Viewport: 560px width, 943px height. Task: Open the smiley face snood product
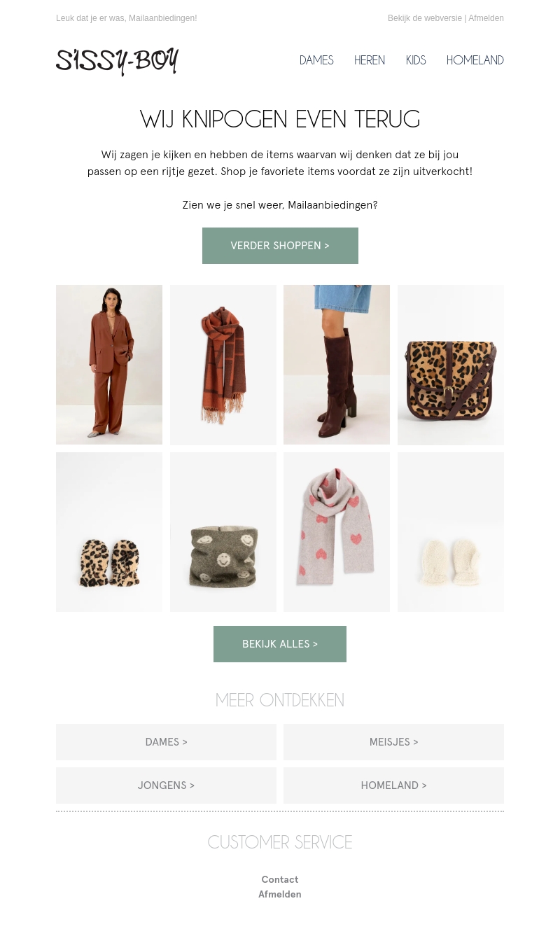(x=223, y=532)
